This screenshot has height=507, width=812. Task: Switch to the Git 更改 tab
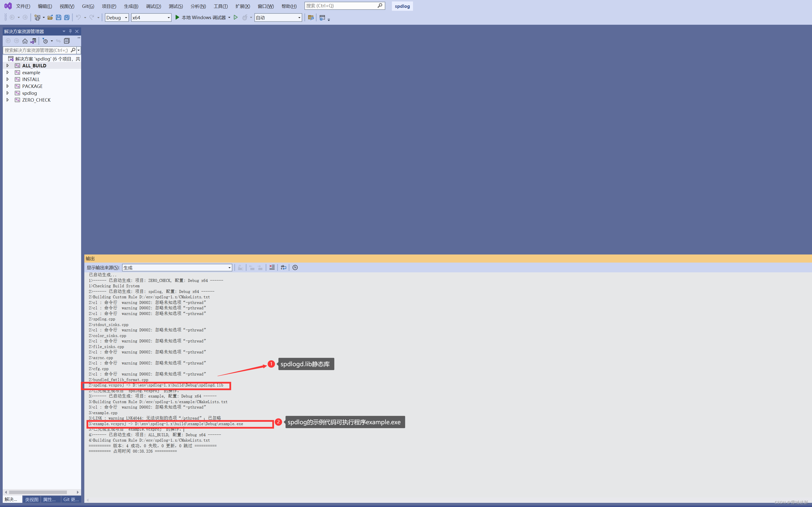coord(71,499)
